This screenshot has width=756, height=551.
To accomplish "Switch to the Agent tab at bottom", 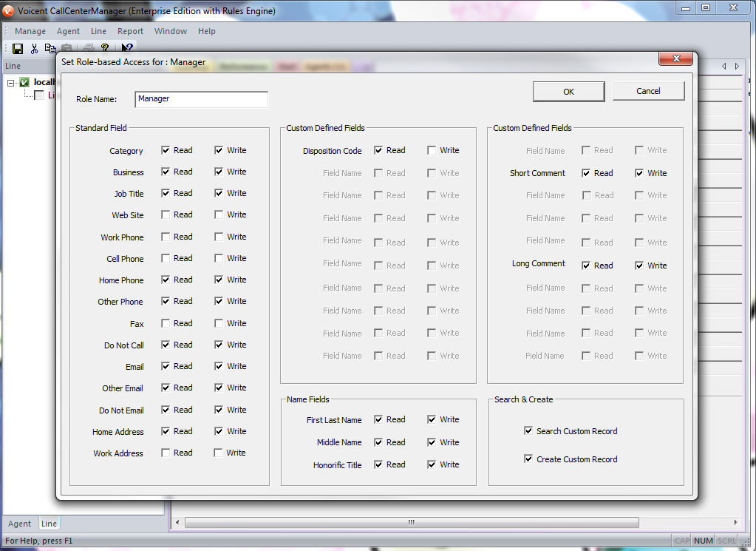I will point(20,524).
